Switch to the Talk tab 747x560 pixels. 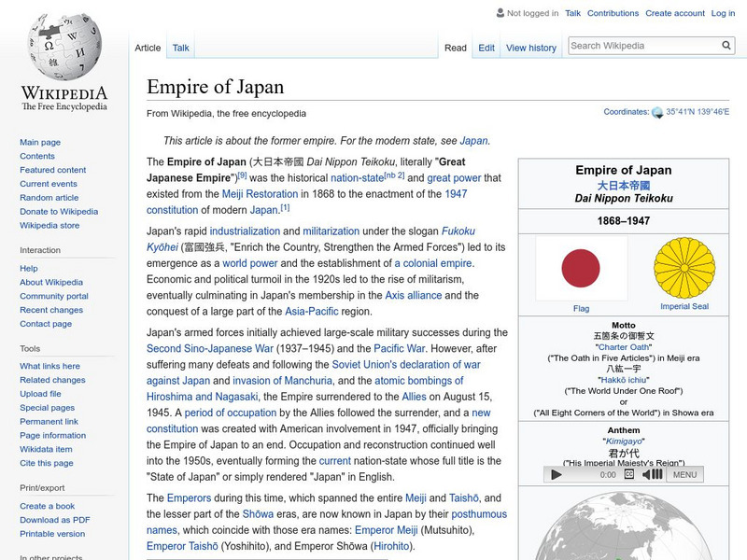click(x=179, y=47)
